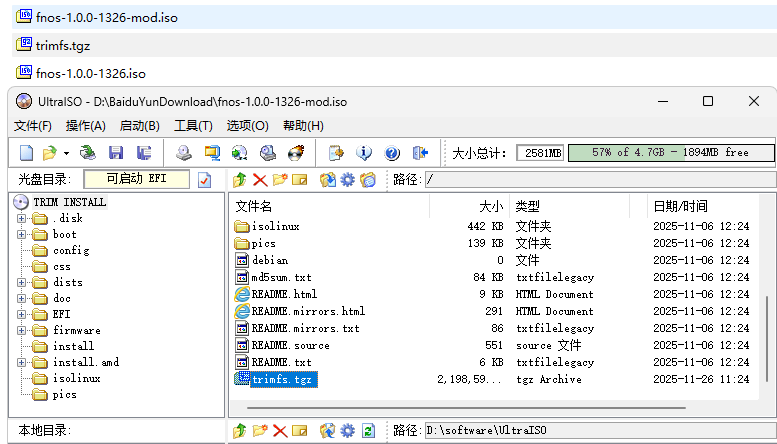The height and width of the screenshot is (444, 777).
Task: Open the 工具(T) menu
Action: tap(193, 126)
